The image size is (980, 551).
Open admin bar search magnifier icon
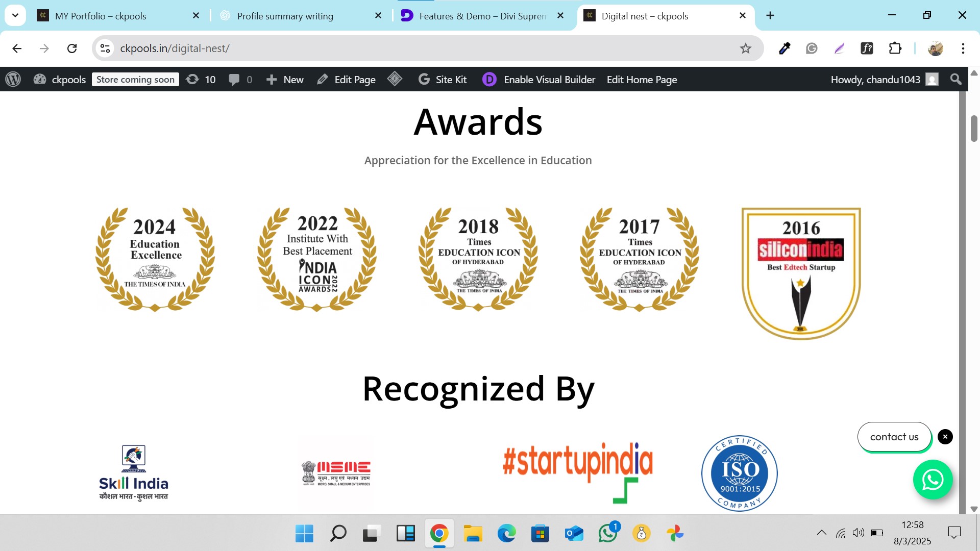coord(955,80)
